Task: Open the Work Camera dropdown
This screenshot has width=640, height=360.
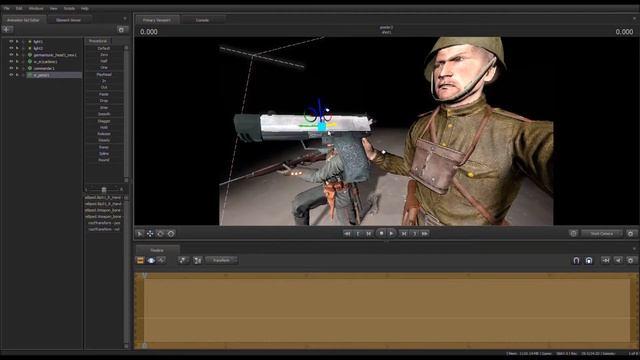Action: pyautogui.click(x=602, y=234)
